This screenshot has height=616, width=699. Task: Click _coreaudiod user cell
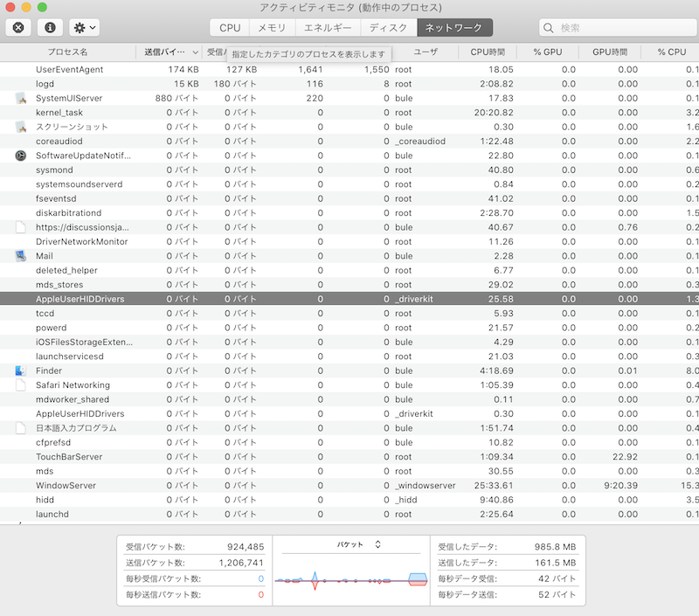(x=420, y=142)
